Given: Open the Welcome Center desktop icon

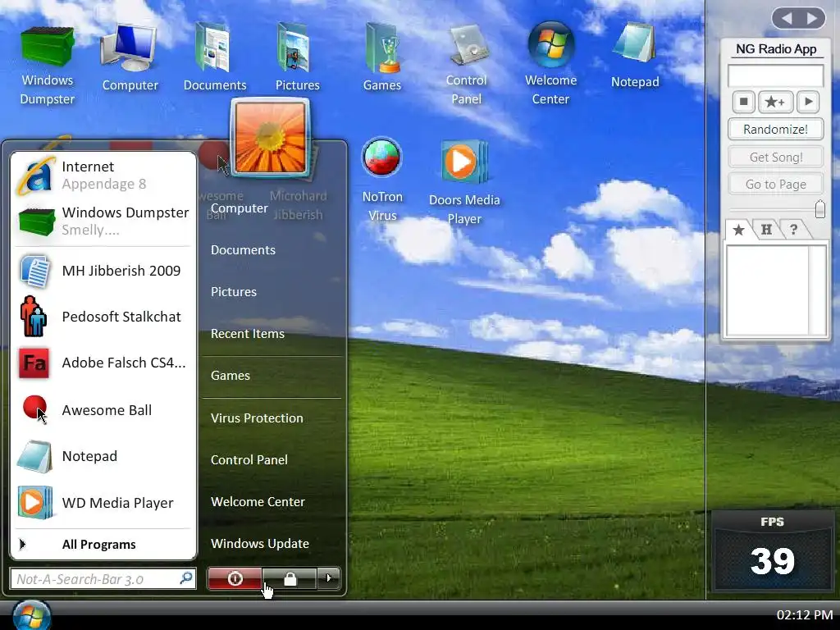Looking at the screenshot, I should [550, 64].
